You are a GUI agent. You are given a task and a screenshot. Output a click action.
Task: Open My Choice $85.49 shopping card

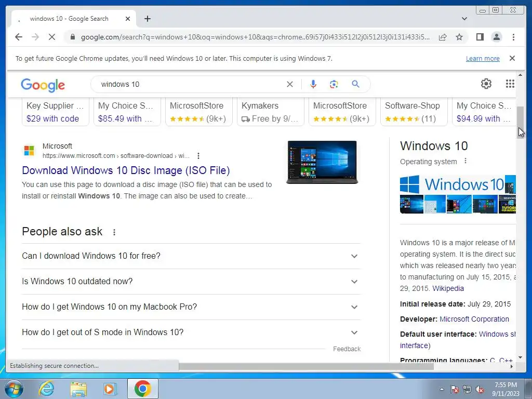coord(127,112)
